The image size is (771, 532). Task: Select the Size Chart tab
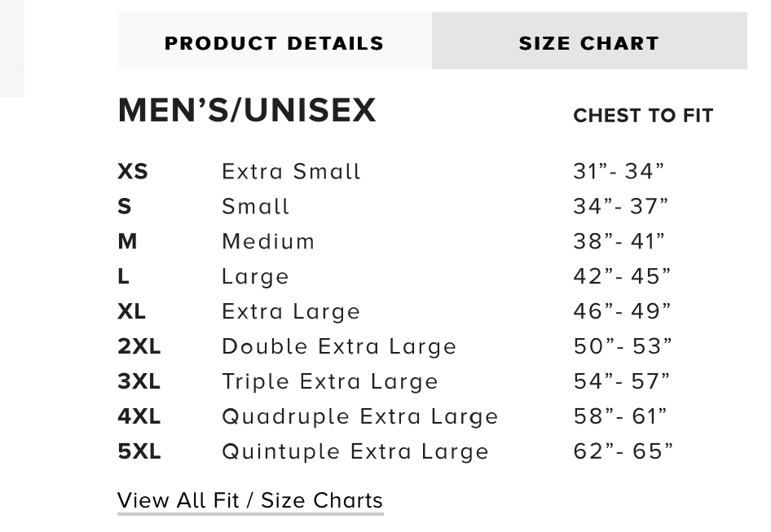tap(588, 43)
